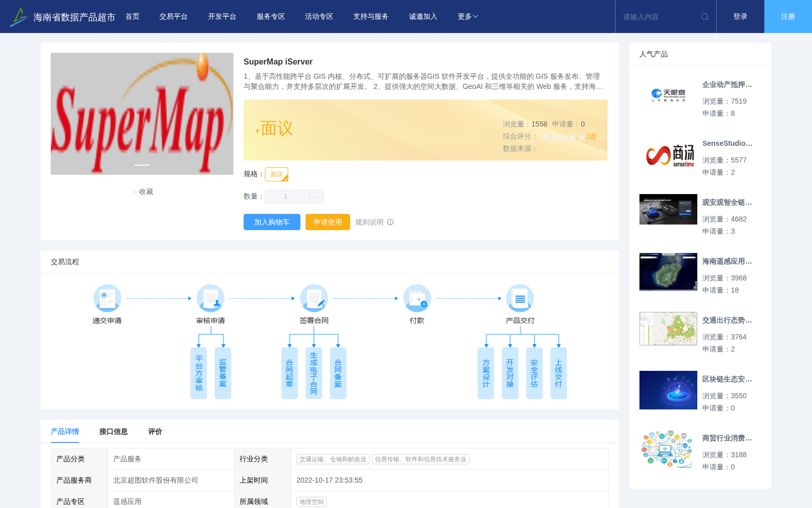Click the carousel indicator on product image

[142, 165]
